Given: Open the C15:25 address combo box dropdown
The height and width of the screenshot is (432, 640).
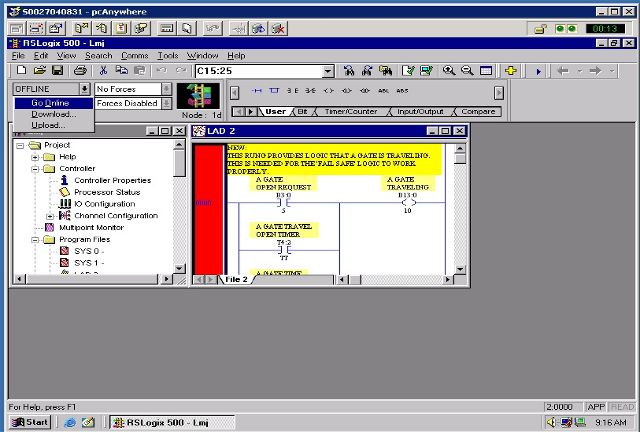Looking at the screenshot, I should click(328, 71).
